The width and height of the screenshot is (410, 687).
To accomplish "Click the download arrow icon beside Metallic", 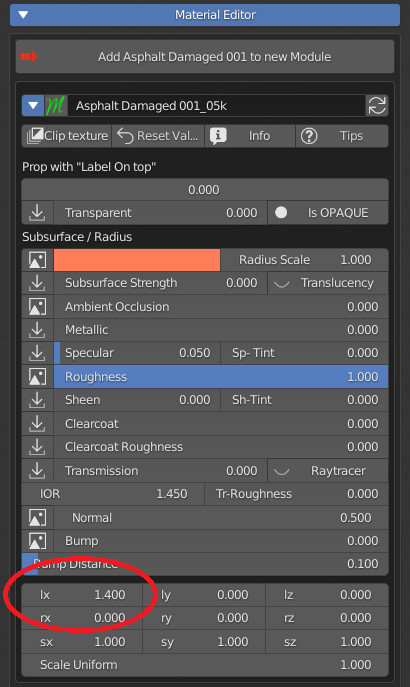I will [x=37, y=330].
